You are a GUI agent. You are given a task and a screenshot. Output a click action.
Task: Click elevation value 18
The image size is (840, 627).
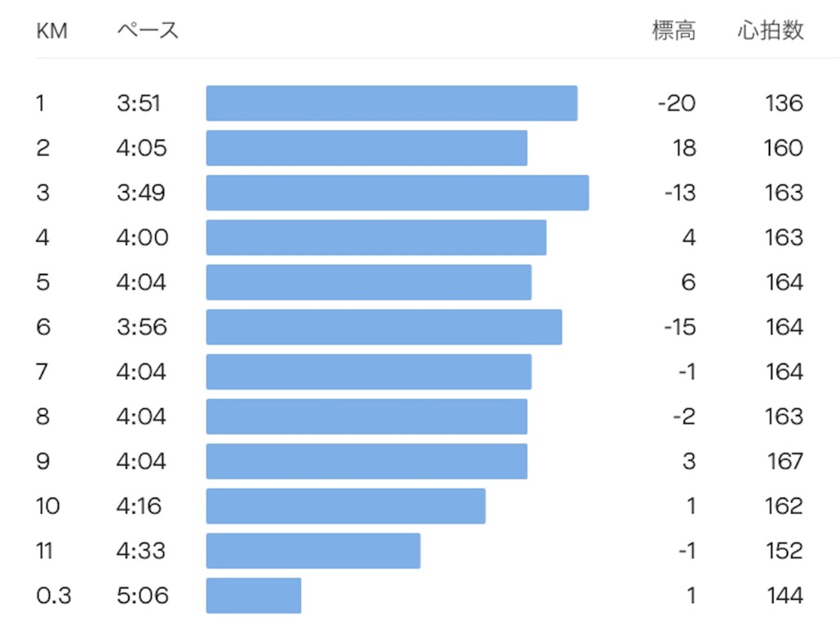pos(684,148)
